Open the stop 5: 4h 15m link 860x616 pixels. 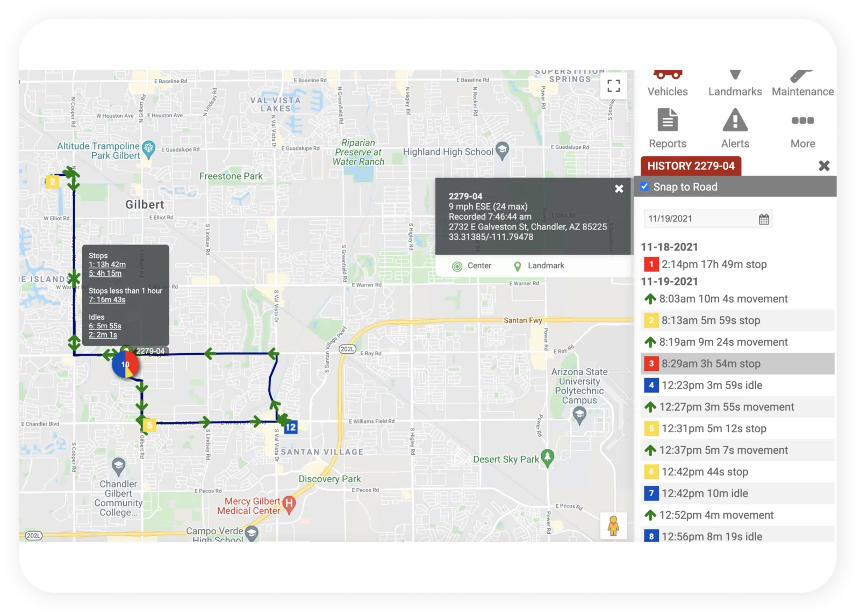(x=105, y=273)
